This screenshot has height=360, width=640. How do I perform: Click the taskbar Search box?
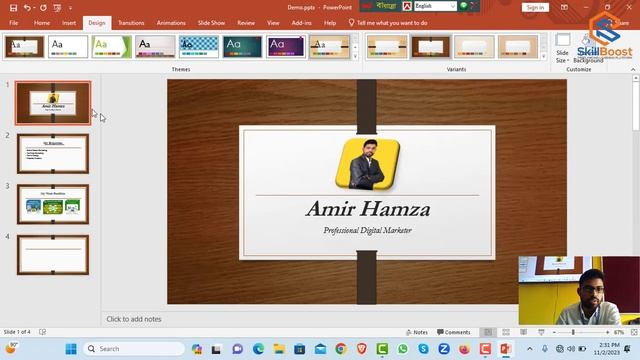tap(134, 349)
